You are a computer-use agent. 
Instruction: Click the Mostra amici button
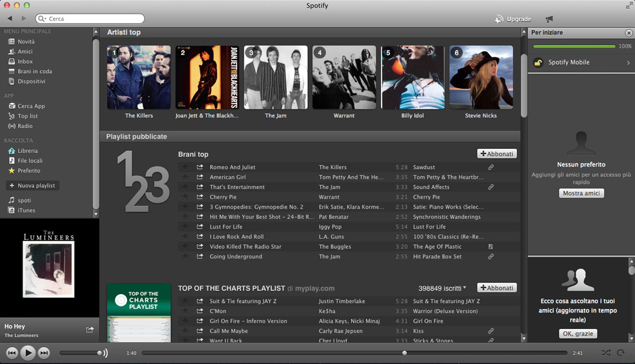coord(581,194)
